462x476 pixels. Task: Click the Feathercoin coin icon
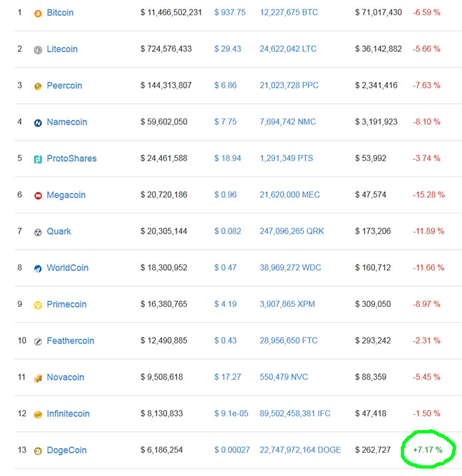38,342
